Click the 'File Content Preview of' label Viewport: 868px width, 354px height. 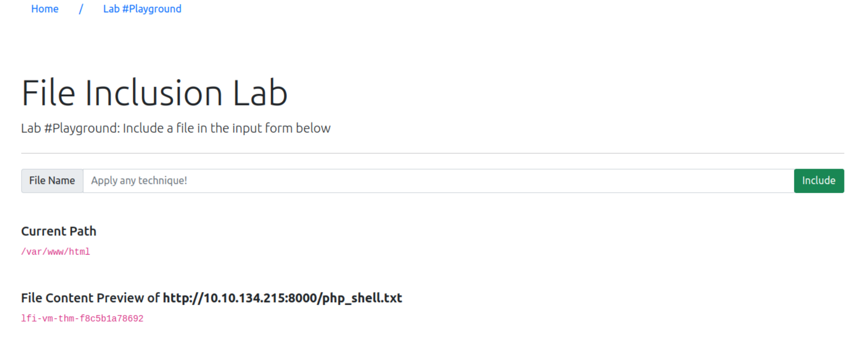click(90, 298)
